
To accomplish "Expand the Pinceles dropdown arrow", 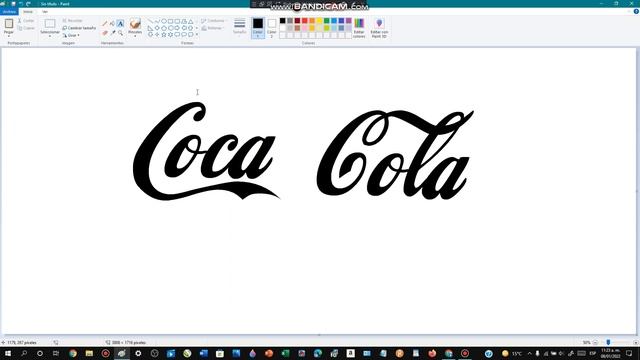I will (x=135, y=36).
